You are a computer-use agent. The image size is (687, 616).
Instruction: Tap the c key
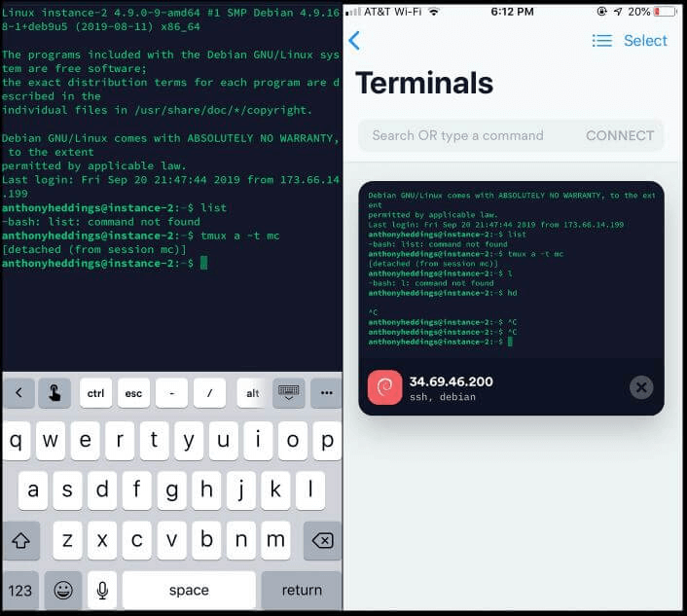point(136,541)
